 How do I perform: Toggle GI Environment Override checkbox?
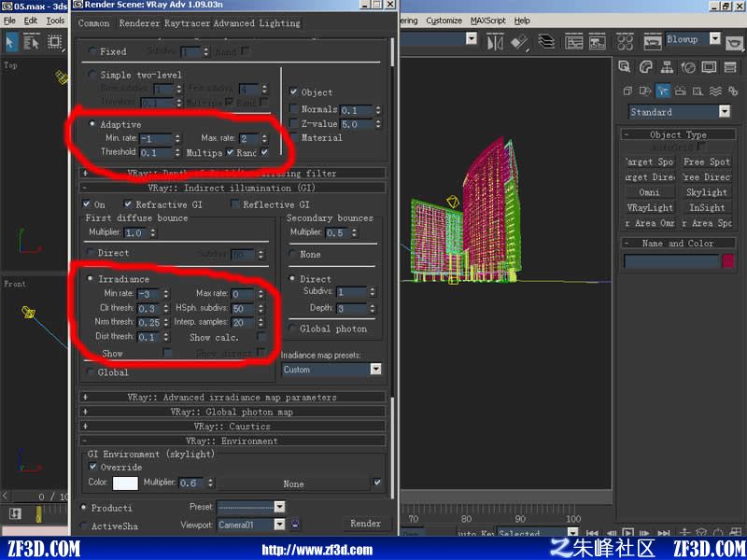(92, 467)
